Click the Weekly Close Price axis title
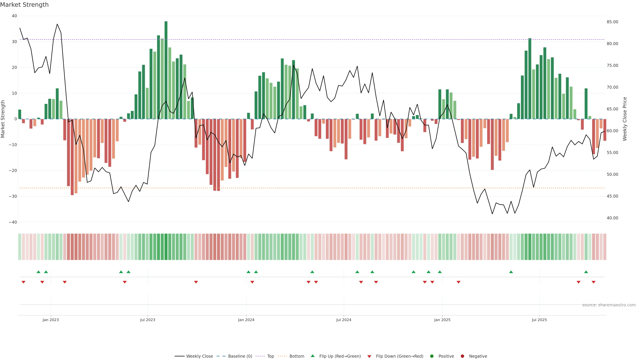 625,119
